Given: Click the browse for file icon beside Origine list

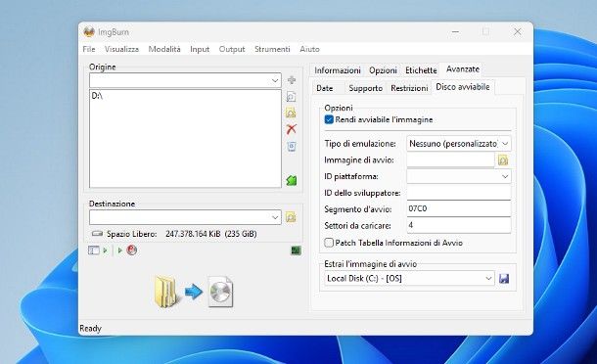Looking at the screenshot, I should pyautogui.click(x=291, y=97).
